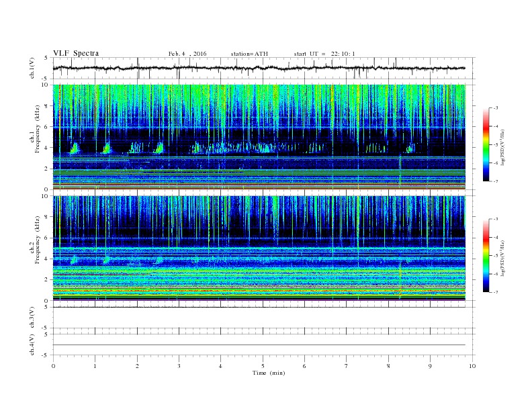Click the 'start UT = 22:10:1' label

pyautogui.click(x=324, y=54)
